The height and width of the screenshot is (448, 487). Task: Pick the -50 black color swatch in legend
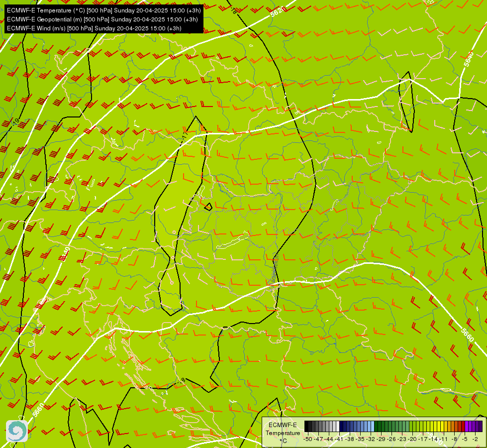[x=306, y=426]
